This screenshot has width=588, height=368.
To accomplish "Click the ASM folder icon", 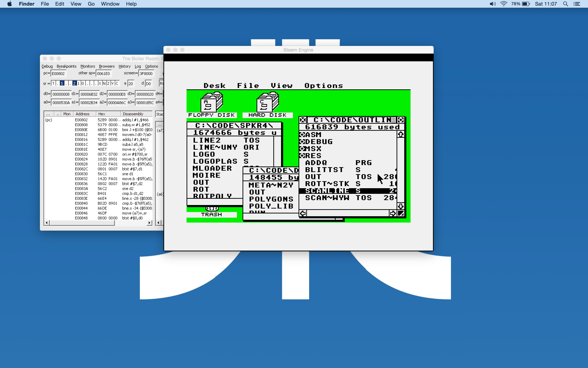I will [x=302, y=135].
